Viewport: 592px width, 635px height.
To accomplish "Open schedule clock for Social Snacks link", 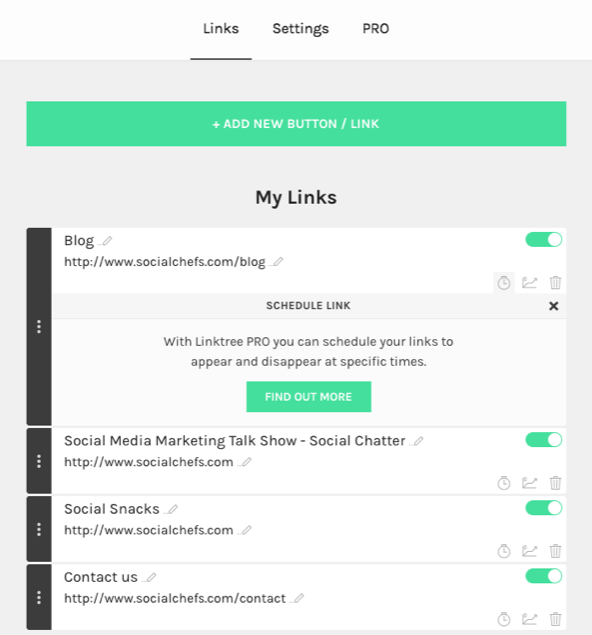I will tap(504, 551).
